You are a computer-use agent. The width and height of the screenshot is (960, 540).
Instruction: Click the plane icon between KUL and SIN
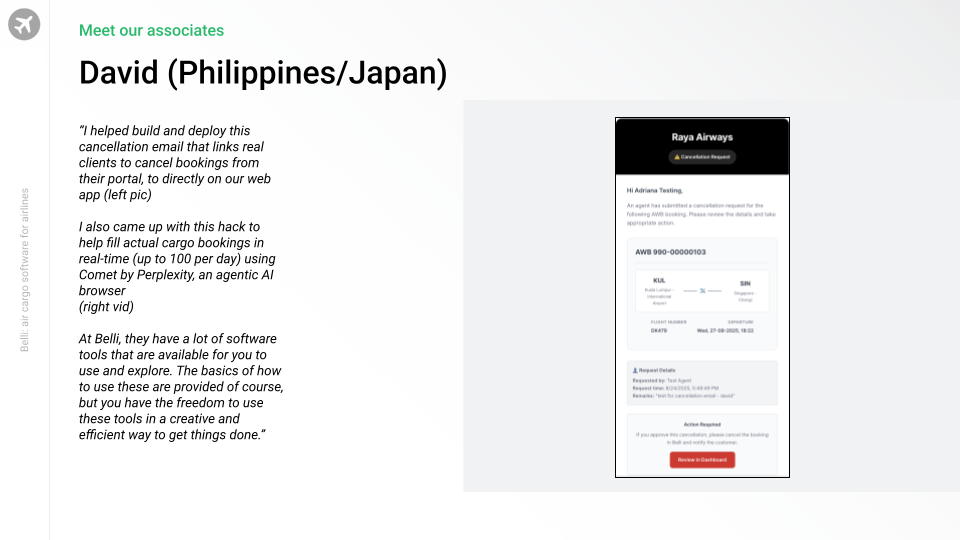[x=703, y=291]
